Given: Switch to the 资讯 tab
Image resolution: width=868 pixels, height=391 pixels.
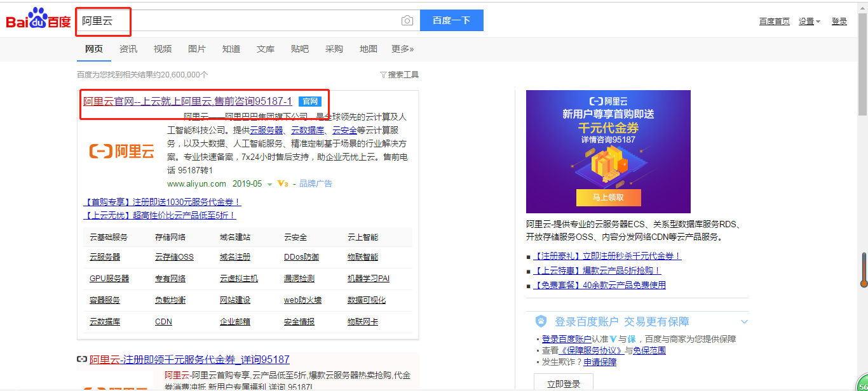Looking at the screenshot, I should click(x=128, y=49).
